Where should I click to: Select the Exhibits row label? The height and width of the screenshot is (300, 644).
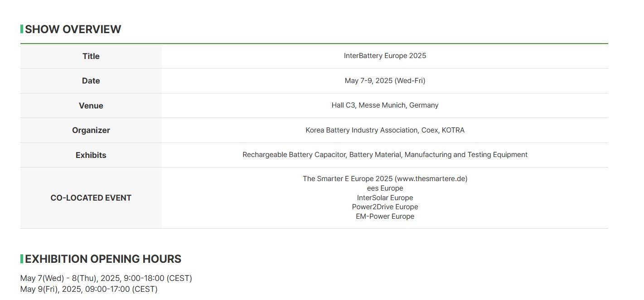click(91, 155)
